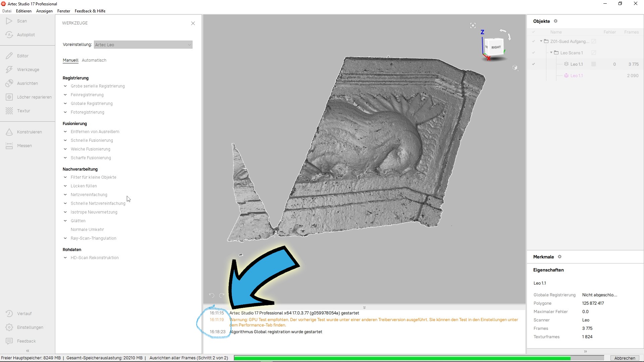Click Weiche Fusionierung entry
644x362 pixels.
pos(91,149)
